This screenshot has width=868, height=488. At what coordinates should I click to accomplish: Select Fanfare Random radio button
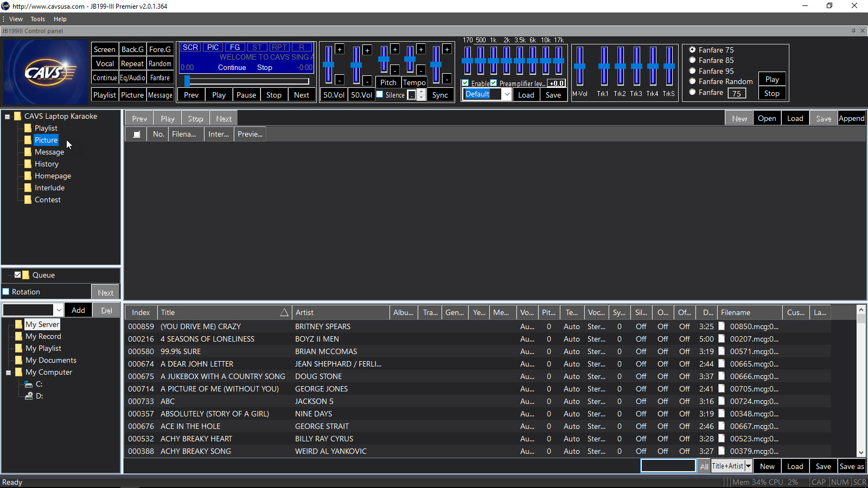[692, 81]
